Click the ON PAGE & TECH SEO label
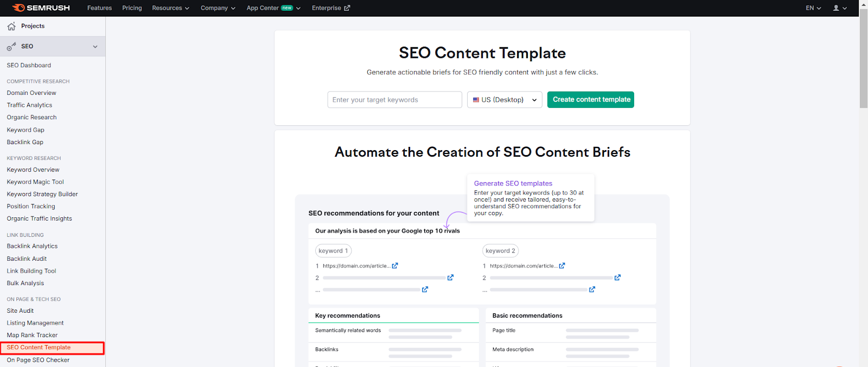868x367 pixels. [34, 299]
